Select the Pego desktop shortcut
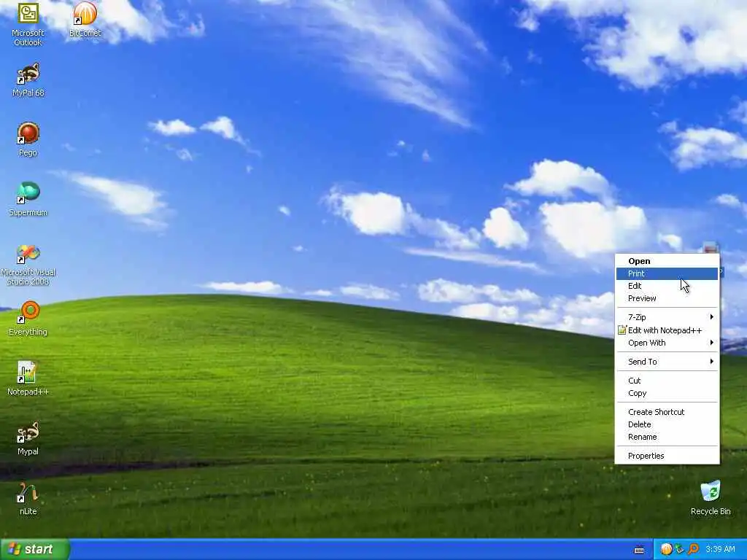The image size is (747, 560). 28,139
